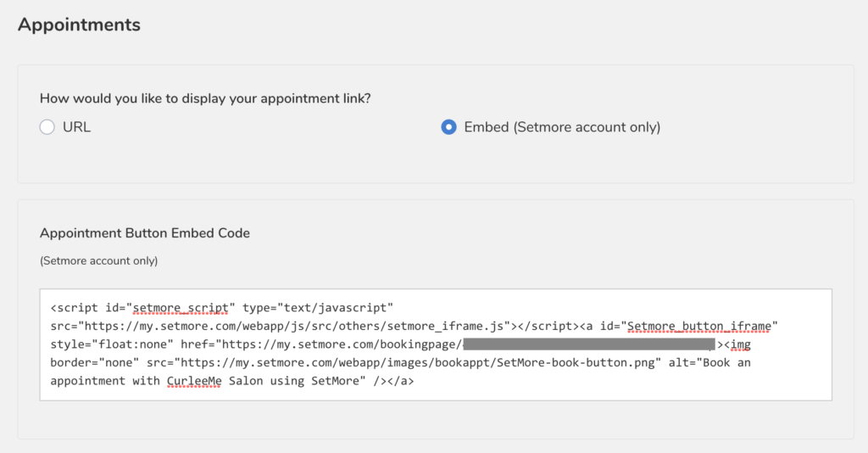
Task: Click the "SetMore-book-button.png" text in code
Action: coord(576,363)
